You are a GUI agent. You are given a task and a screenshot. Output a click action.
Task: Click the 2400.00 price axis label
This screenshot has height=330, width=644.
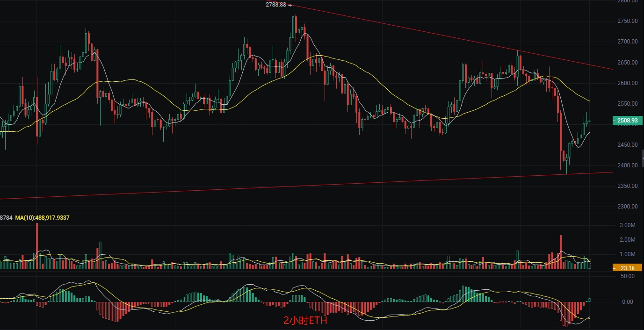(x=627, y=165)
